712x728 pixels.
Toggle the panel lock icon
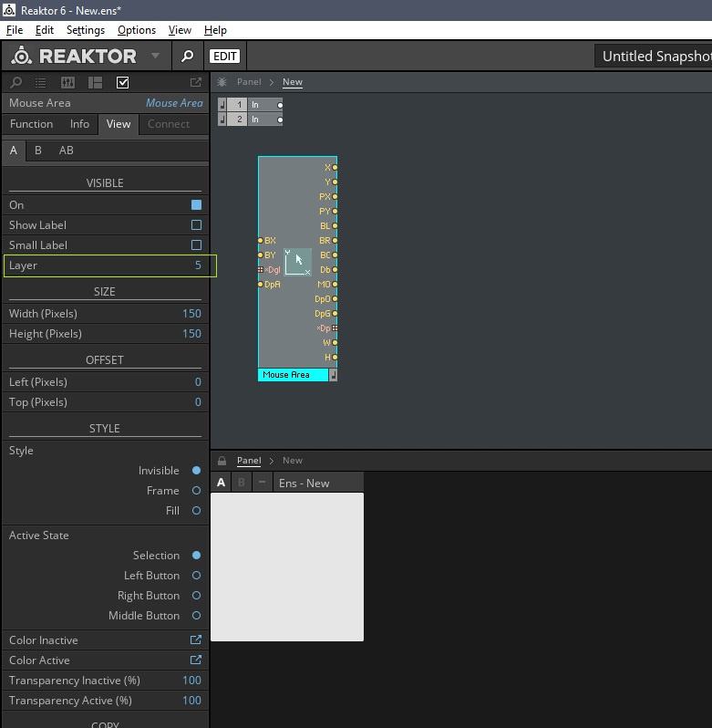click(x=222, y=461)
